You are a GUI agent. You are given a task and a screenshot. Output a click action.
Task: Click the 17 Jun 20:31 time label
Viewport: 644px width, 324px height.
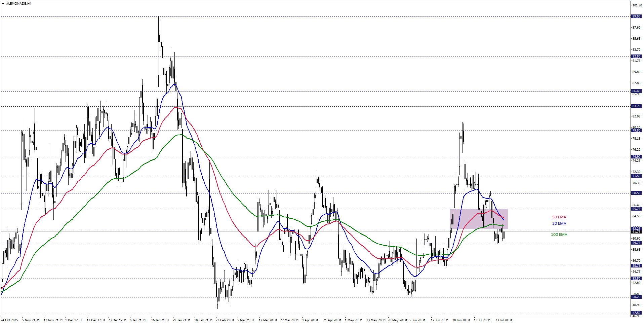click(x=440, y=320)
